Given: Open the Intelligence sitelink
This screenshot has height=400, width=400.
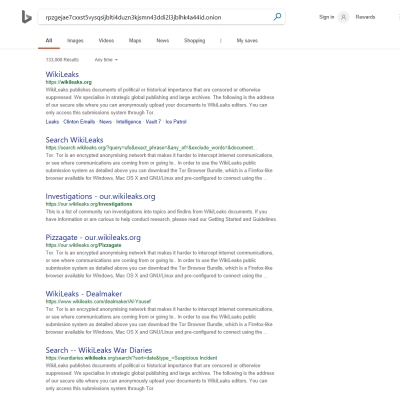Looking at the screenshot, I should pos(128,122).
